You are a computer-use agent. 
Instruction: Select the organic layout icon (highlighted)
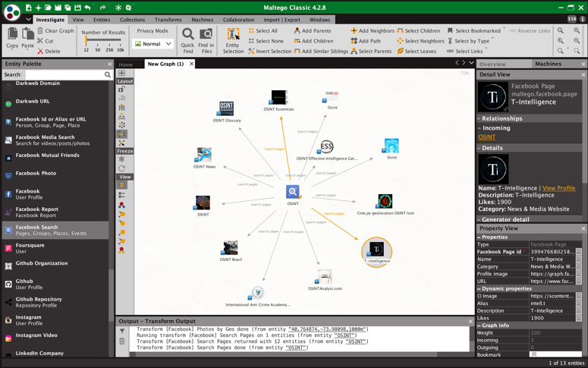click(x=122, y=134)
